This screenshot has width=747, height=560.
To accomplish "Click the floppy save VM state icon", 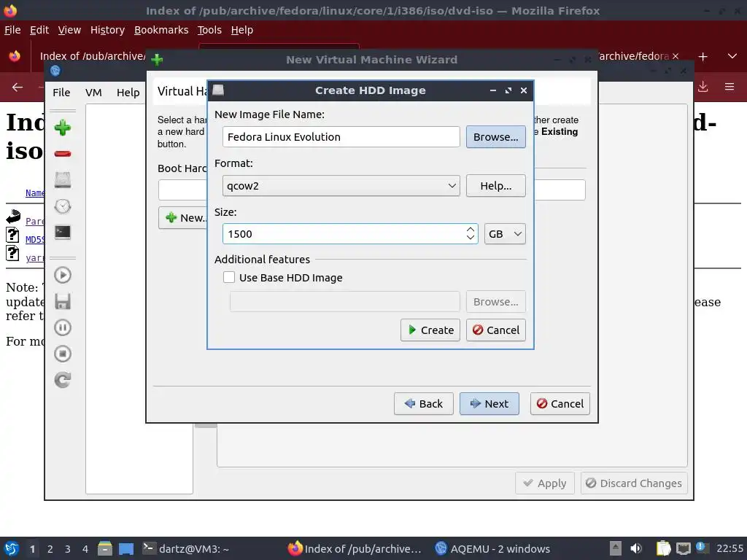I will click(x=63, y=301).
